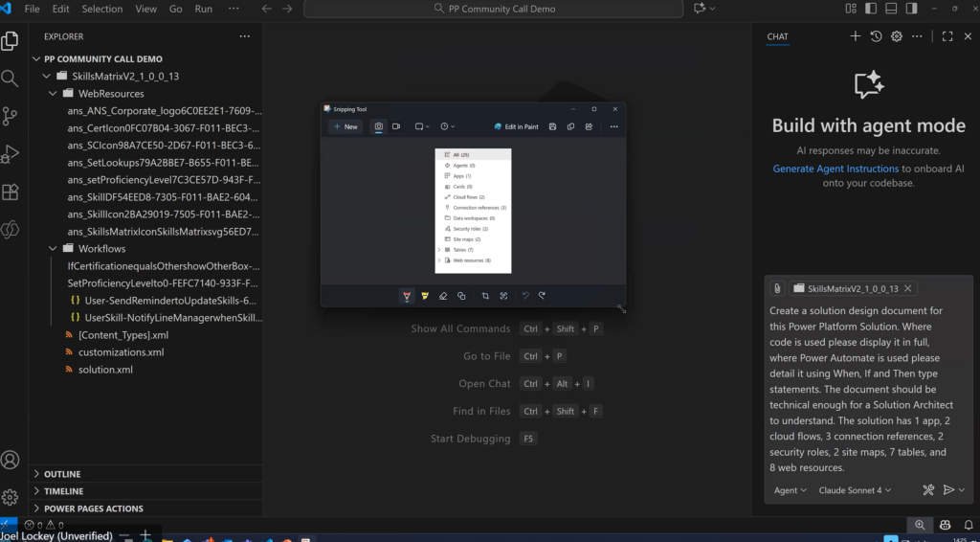This screenshot has width=980, height=542.
Task: Switch Snipping Tool to video record mode
Action: click(396, 126)
